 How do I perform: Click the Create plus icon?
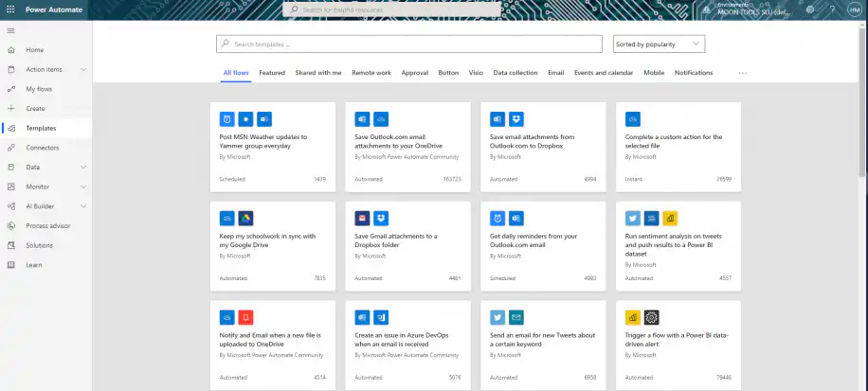click(x=11, y=108)
